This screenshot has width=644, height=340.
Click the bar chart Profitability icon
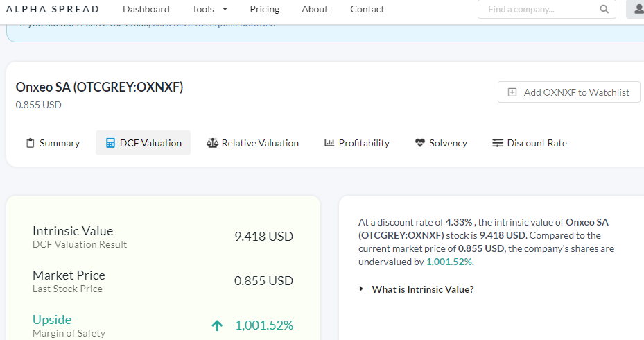pos(329,143)
